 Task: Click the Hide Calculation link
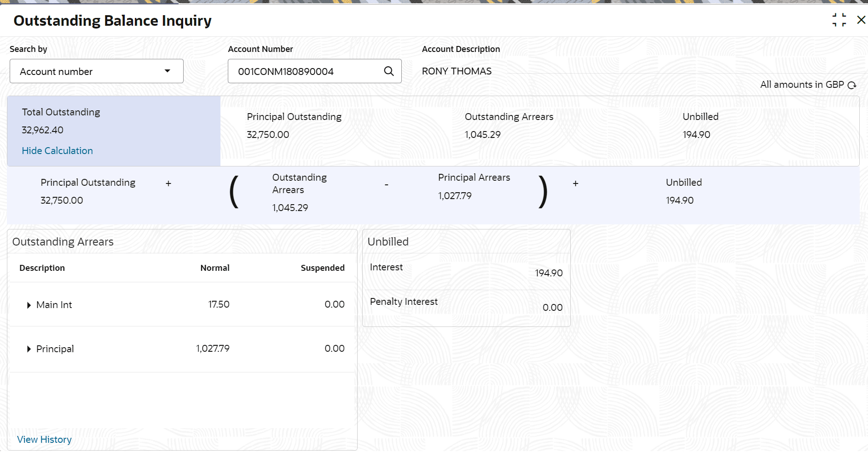[58, 151]
